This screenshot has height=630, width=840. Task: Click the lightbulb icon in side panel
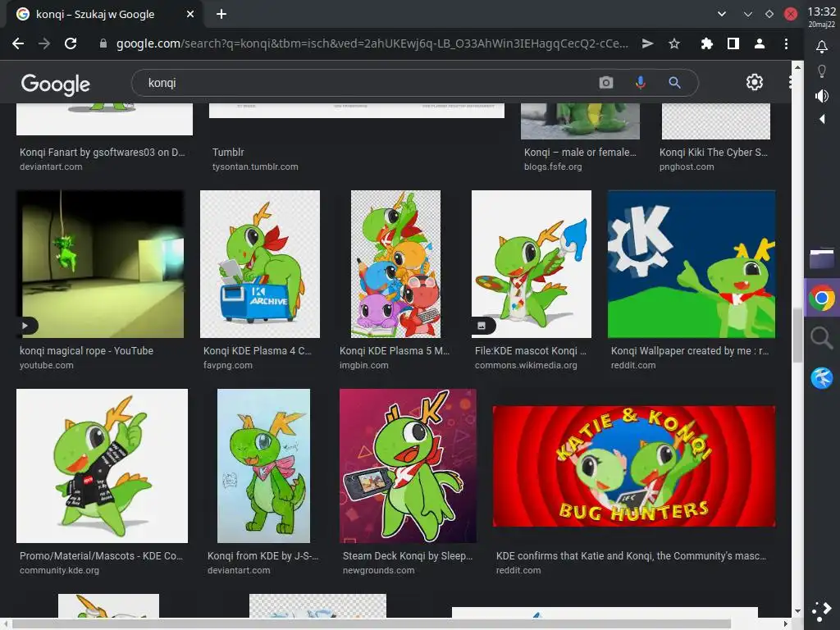(821, 71)
